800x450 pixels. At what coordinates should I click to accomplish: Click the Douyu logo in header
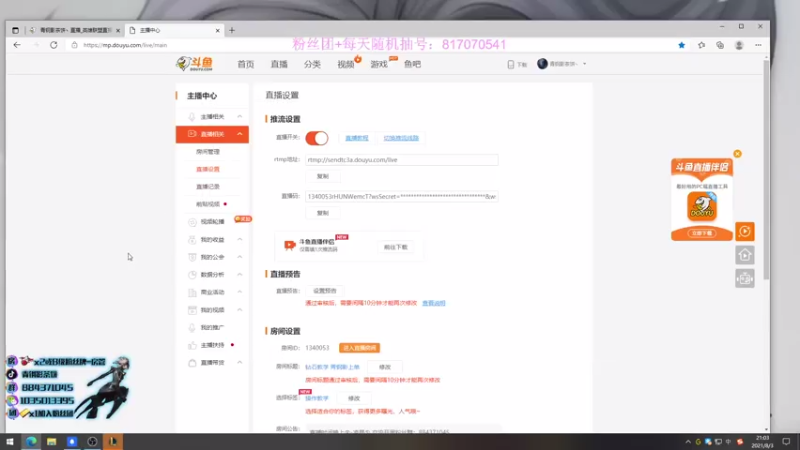[x=194, y=64]
